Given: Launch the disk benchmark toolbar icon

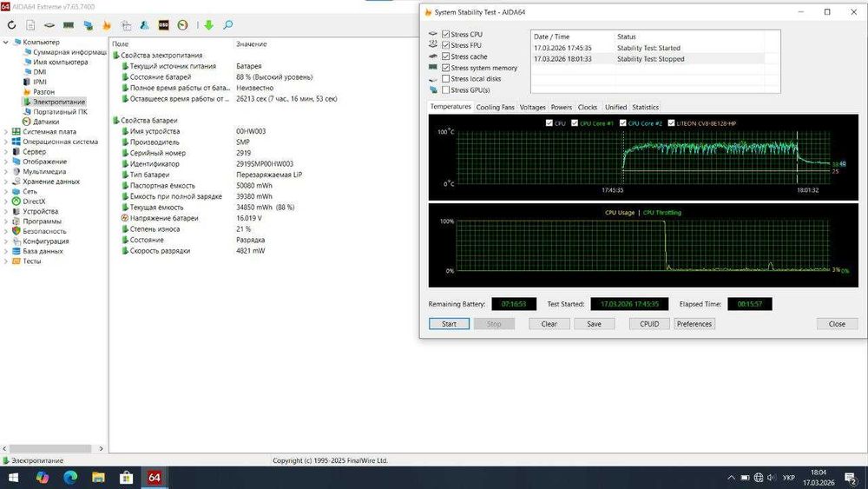Looking at the screenshot, I should pos(49,25).
